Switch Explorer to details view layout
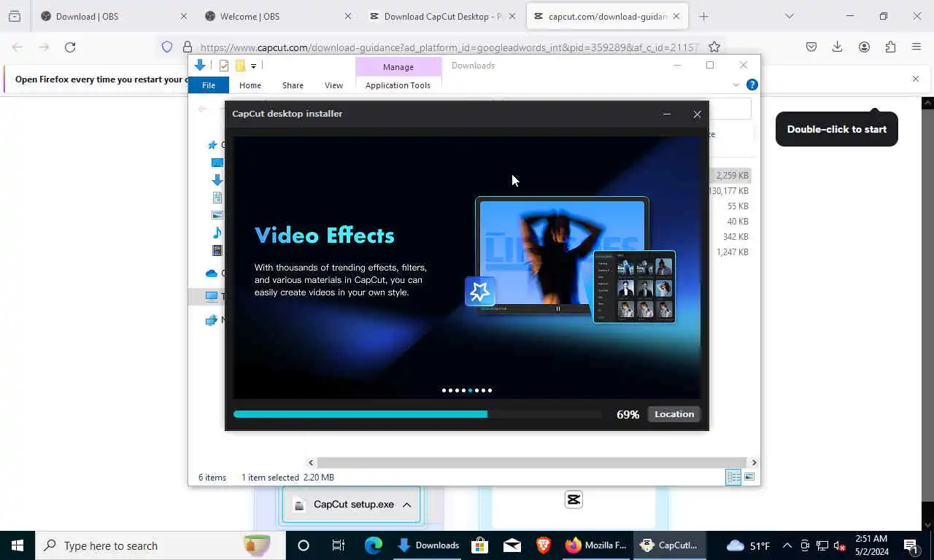Image resolution: width=934 pixels, height=560 pixels. pos(733,477)
